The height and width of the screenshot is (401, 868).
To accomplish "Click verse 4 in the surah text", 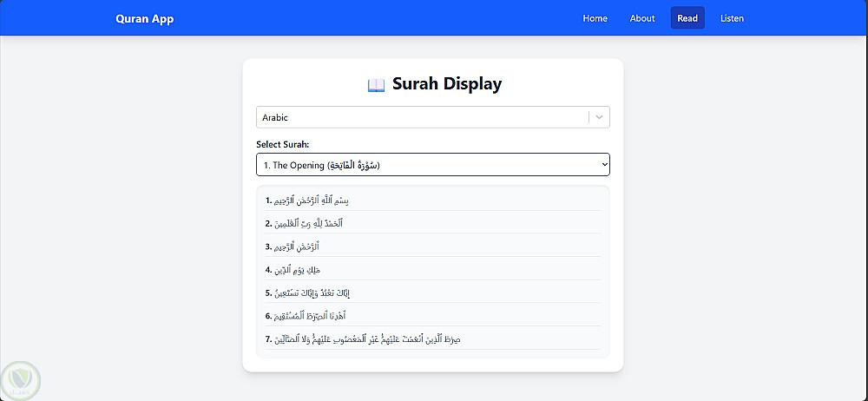I will [x=293, y=270].
